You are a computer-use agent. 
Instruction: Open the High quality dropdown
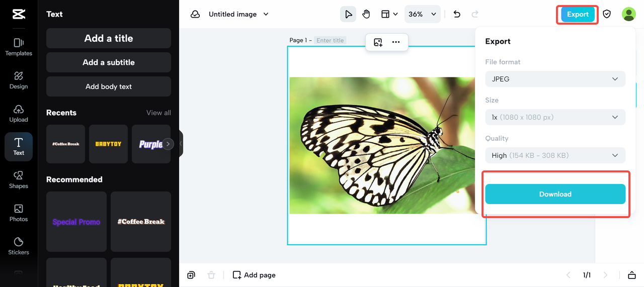pyautogui.click(x=555, y=155)
